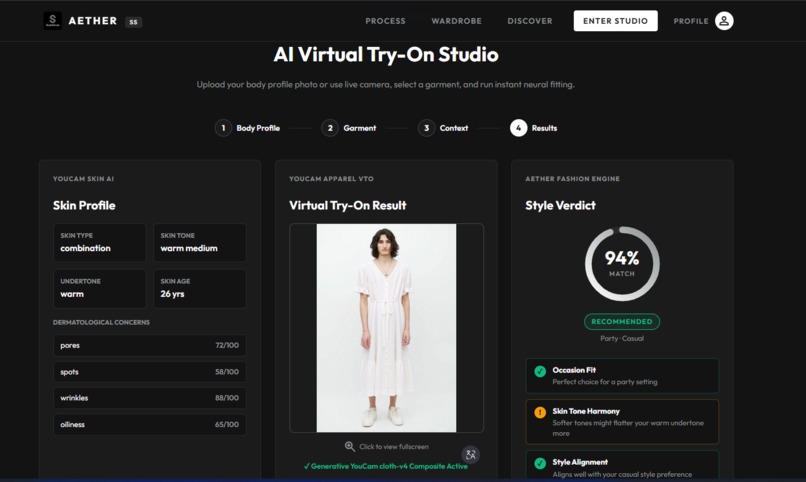Select the Skin Tone warm medium card
806x482 pixels.
pos(200,242)
